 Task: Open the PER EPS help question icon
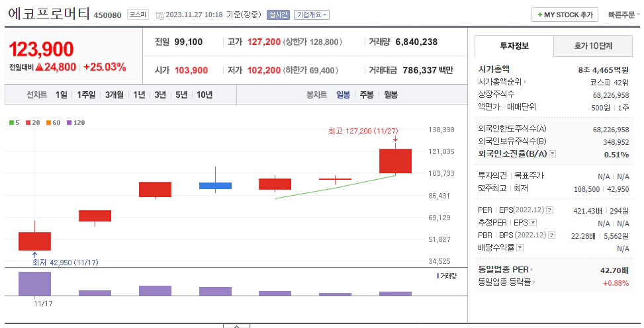click(x=549, y=210)
